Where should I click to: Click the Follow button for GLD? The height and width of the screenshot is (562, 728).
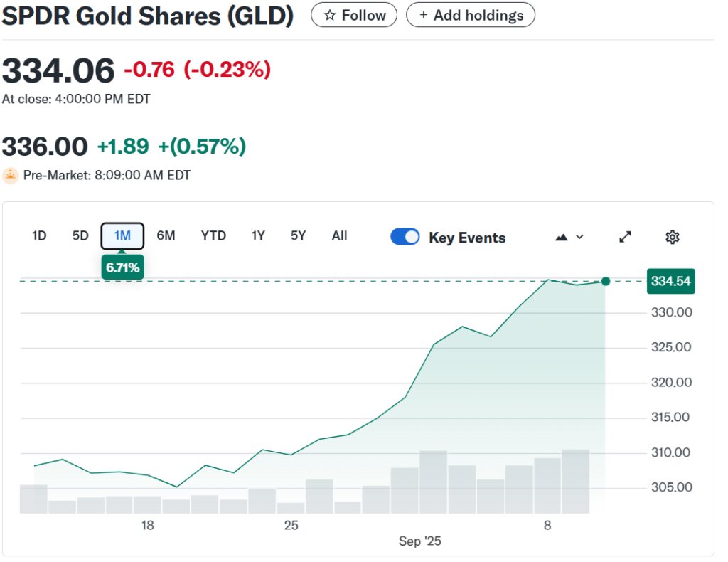click(x=354, y=15)
